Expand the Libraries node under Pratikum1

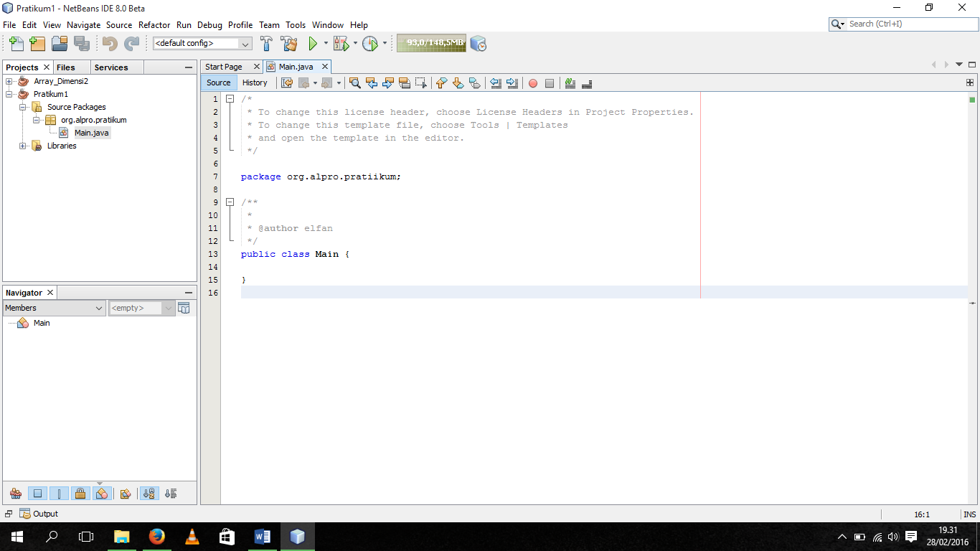click(22, 146)
